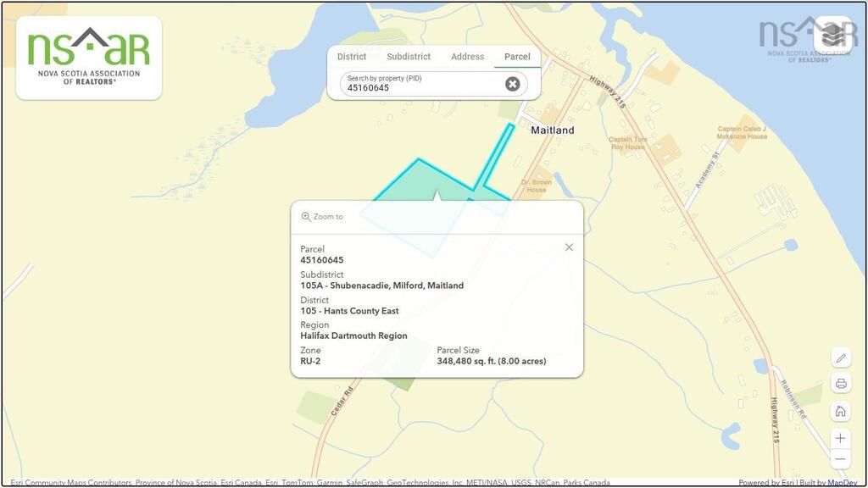
Task: Zoom out with the minus button
Action: point(840,459)
